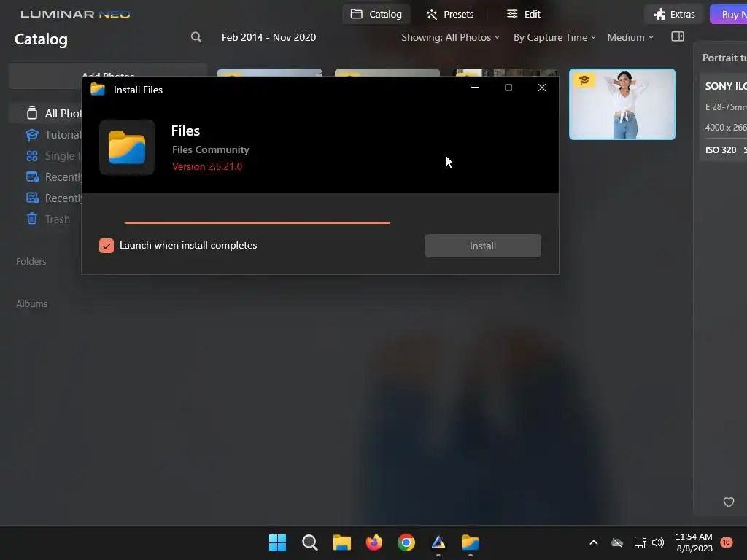Viewport: 747px width, 560px height.
Task: Show hidden tray icons chevron
Action: [x=594, y=542]
